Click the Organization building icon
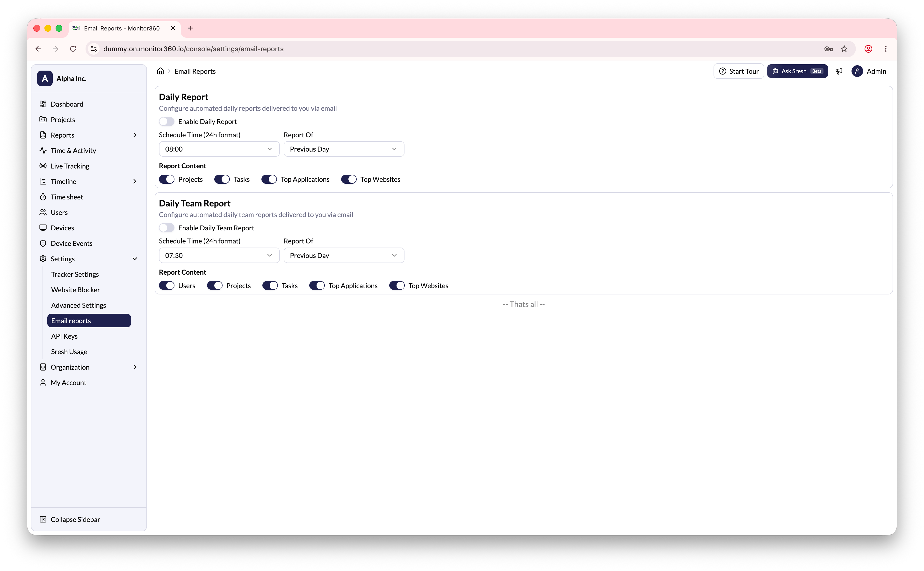Image resolution: width=924 pixels, height=571 pixels. tap(43, 367)
